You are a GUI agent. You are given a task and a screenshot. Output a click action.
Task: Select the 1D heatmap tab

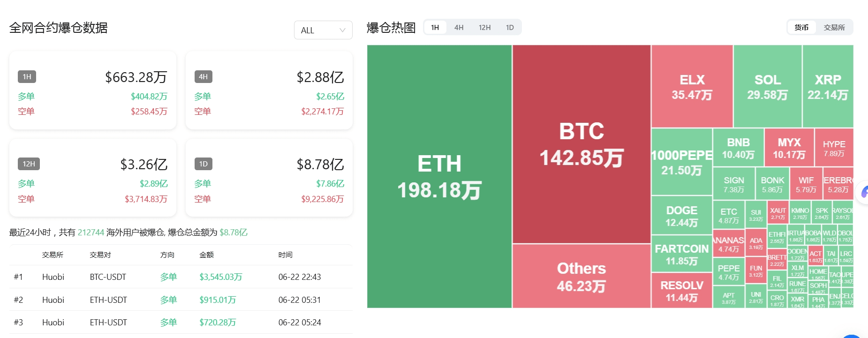tap(510, 28)
